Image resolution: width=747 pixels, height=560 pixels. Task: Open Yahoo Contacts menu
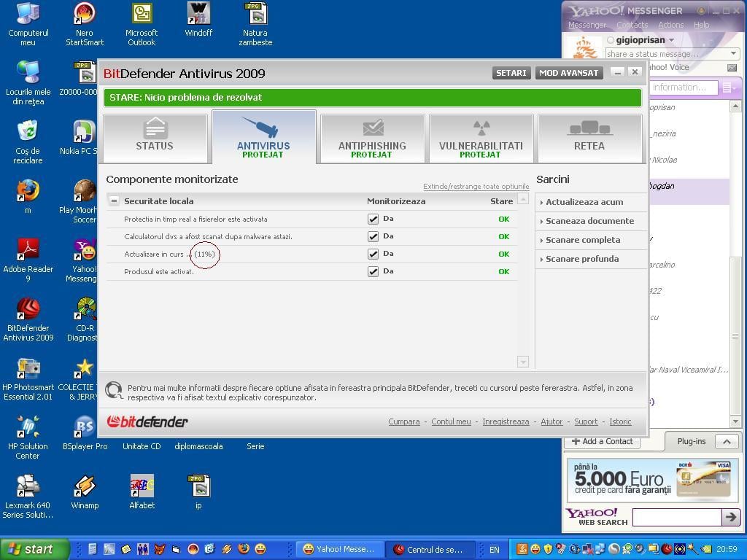(x=632, y=25)
